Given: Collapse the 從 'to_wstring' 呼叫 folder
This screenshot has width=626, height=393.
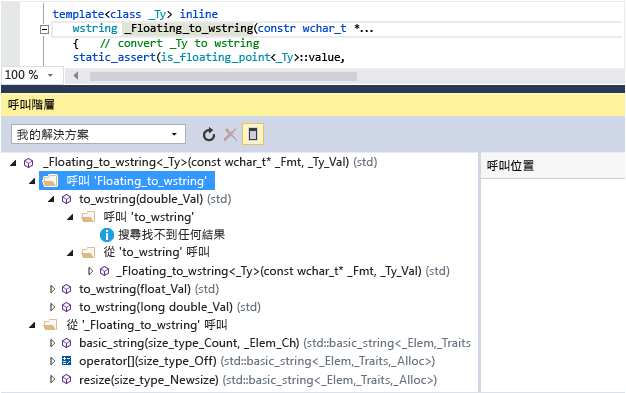Looking at the screenshot, I should tap(71, 253).
